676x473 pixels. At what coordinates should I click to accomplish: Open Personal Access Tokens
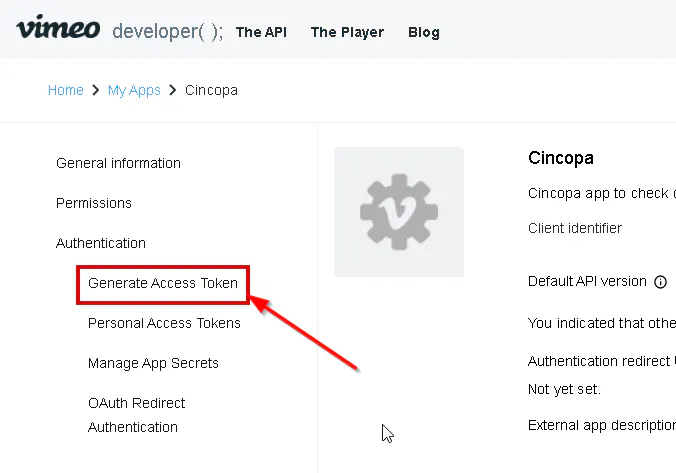point(164,323)
